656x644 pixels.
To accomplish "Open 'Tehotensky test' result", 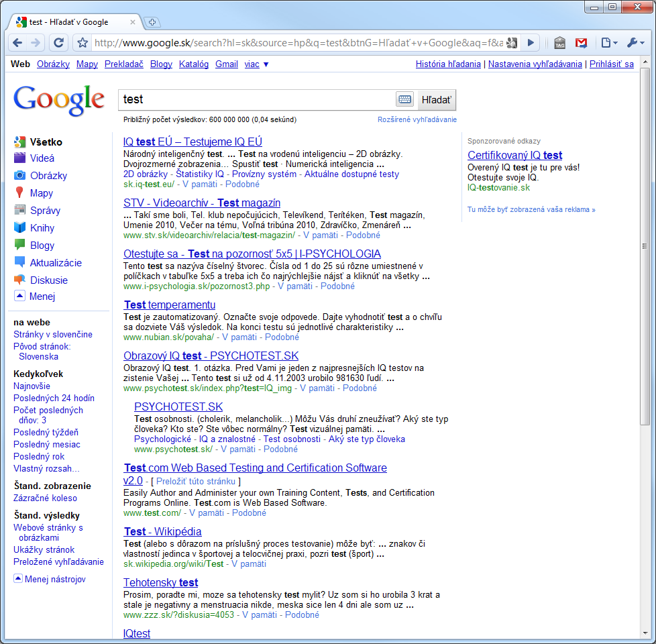I will 161,583.
